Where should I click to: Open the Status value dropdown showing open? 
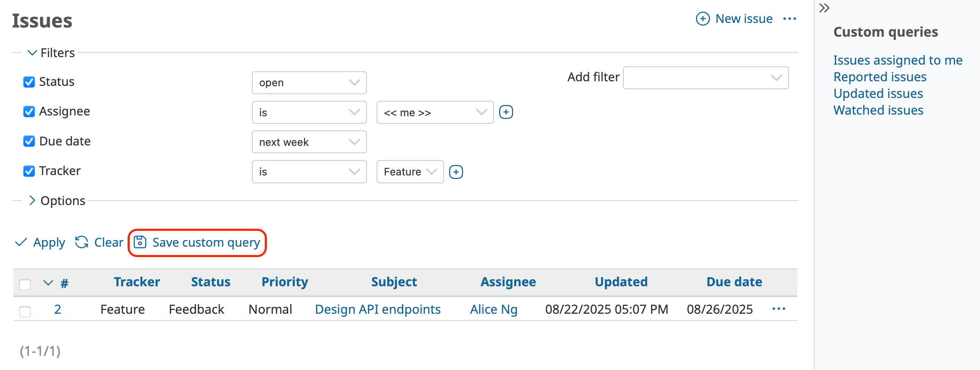(x=309, y=82)
